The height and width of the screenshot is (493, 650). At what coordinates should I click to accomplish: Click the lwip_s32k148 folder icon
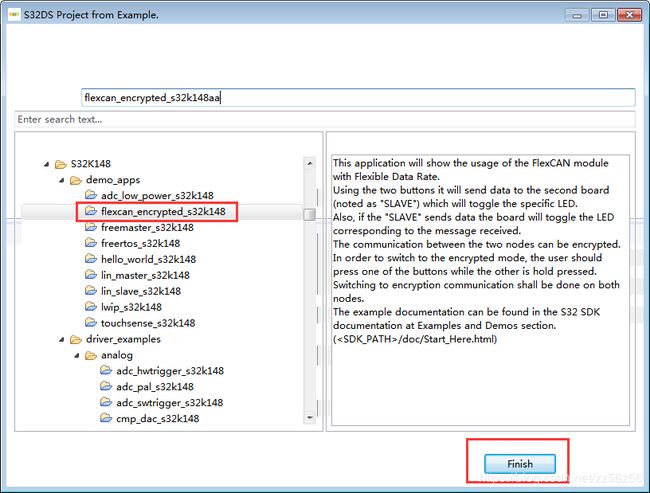pyautogui.click(x=91, y=307)
